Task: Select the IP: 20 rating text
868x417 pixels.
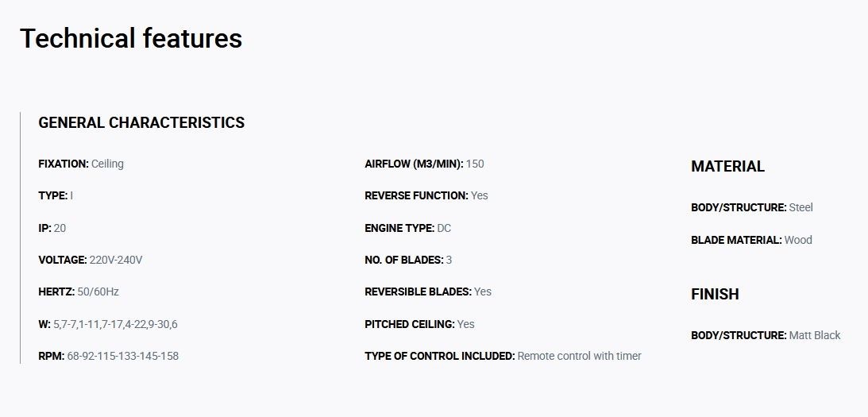Action: 52,228
